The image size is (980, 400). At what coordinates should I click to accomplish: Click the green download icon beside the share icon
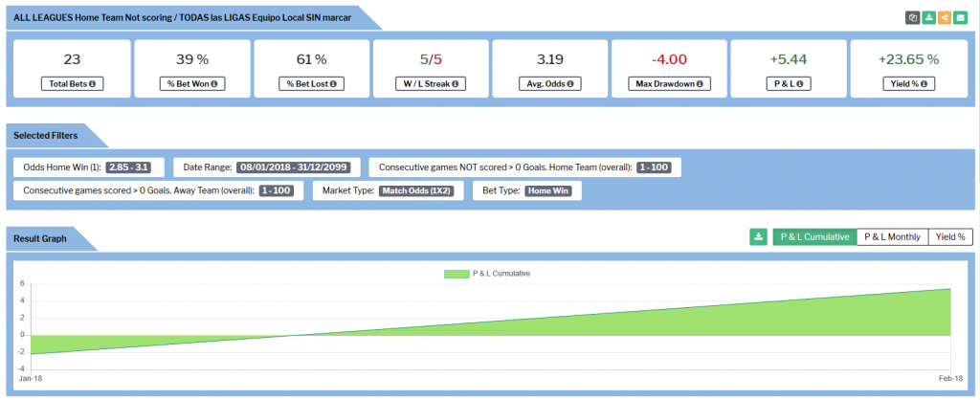[929, 17]
